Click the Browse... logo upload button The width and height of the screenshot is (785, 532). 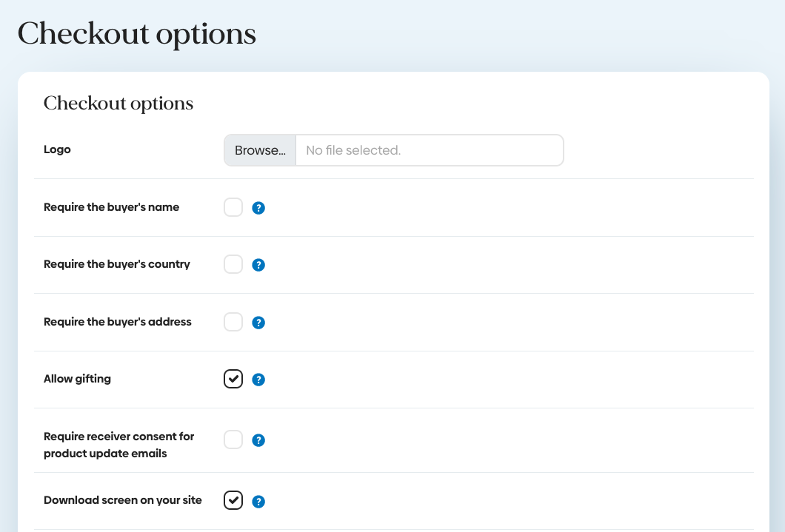(260, 150)
